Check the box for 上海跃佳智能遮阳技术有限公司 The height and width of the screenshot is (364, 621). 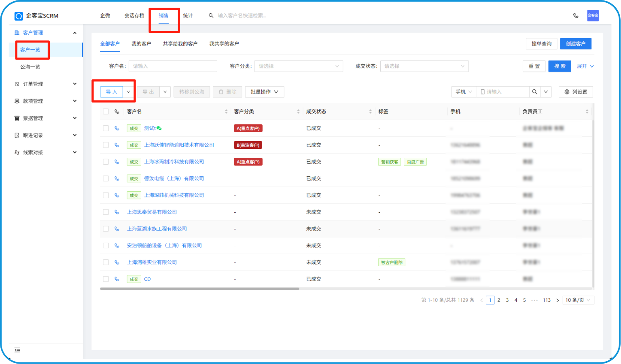pos(106,145)
